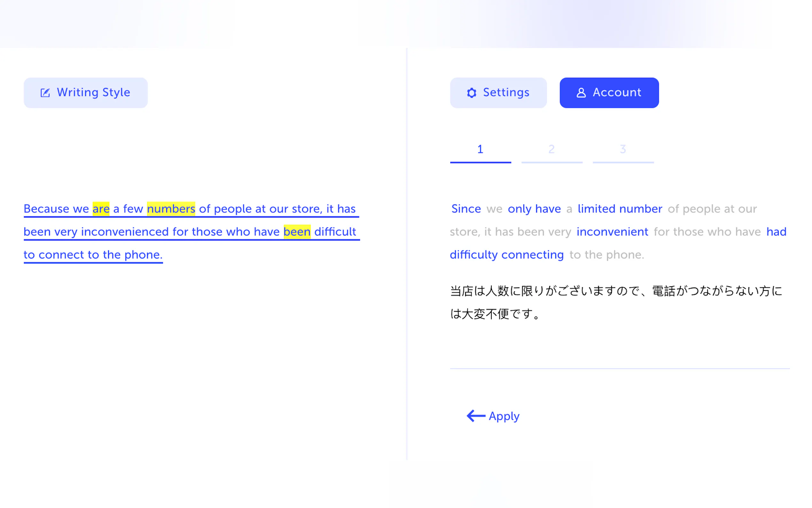Apply the suggested correction
This screenshot has height=508, width=812.
click(504, 416)
